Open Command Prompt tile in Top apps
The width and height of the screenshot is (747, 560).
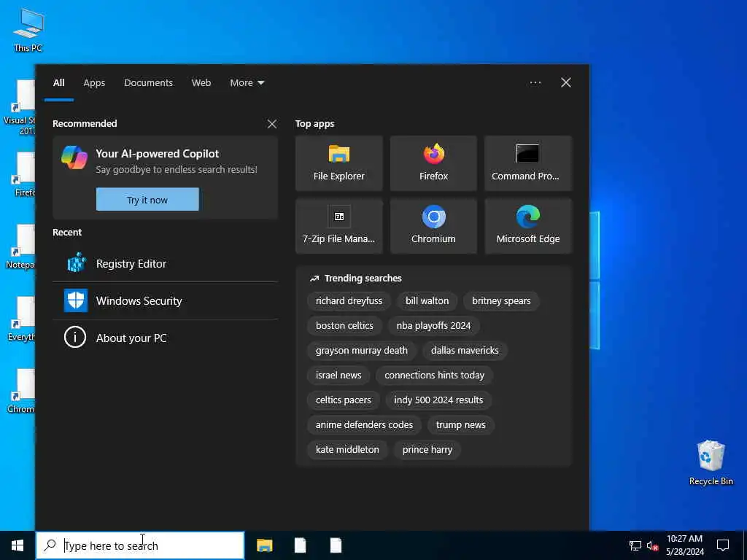pyautogui.click(x=528, y=163)
